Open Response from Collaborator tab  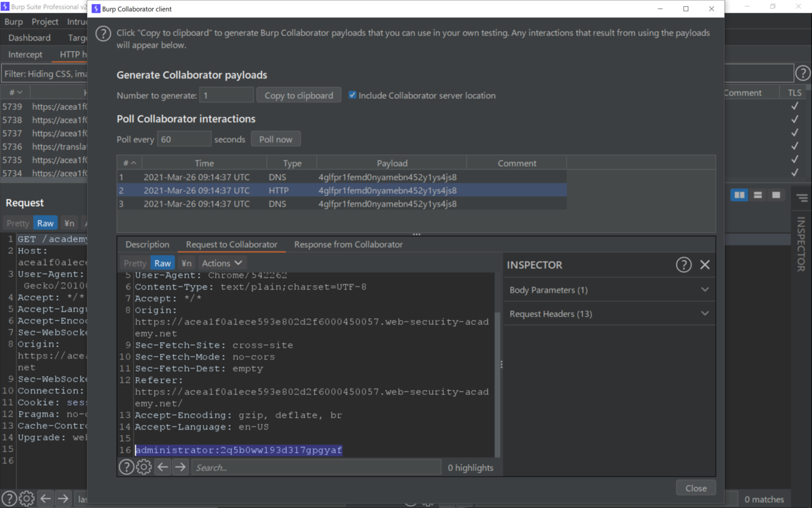tap(348, 245)
